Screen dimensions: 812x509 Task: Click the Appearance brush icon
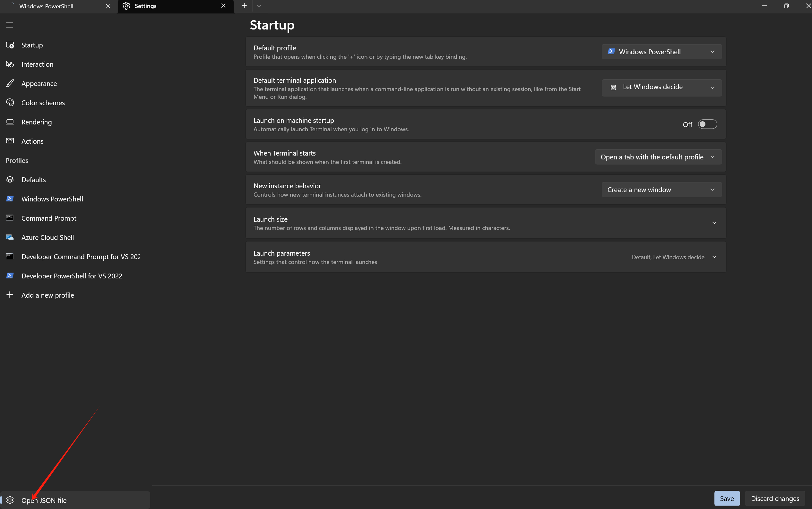[x=10, y=83]
